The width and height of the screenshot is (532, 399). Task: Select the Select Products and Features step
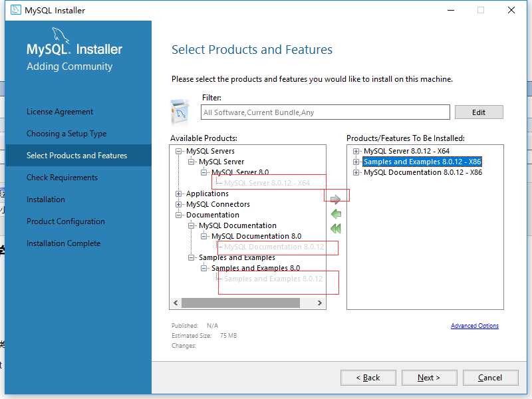click(x=78, y=156)
